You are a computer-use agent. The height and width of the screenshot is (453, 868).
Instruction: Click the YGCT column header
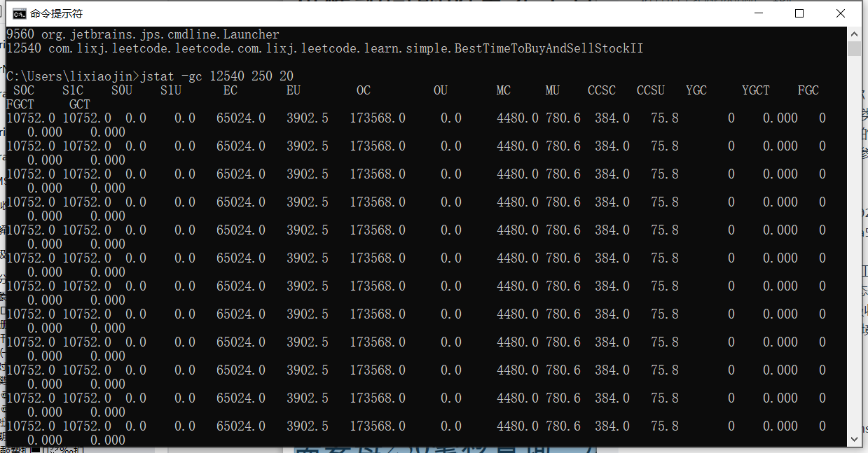pyautogui.click(x=756, y=90)
